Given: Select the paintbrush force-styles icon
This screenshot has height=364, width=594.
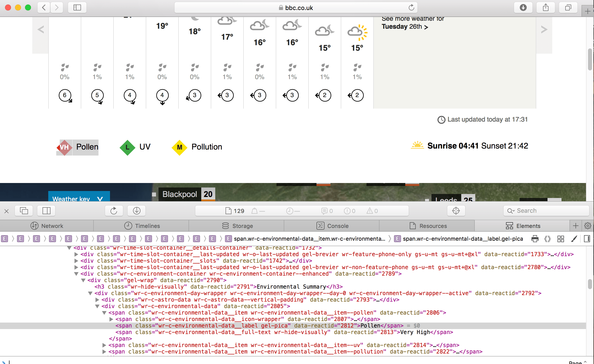Looking at the screenshot, I should click(574, 239).
